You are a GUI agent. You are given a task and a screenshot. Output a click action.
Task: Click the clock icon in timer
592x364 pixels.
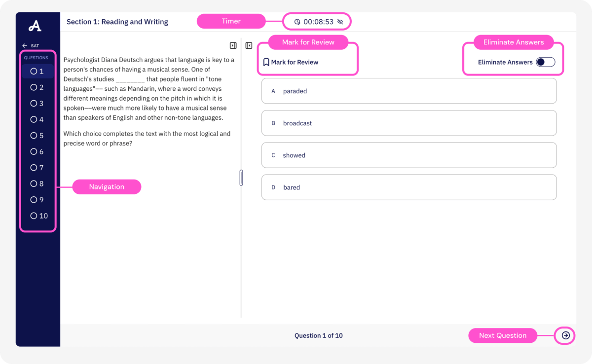pos(297,22)
